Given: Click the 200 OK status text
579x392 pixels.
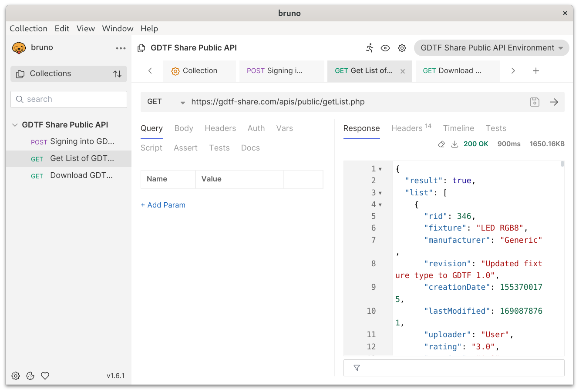Looking at the screenshot, I should pos(476,144).
